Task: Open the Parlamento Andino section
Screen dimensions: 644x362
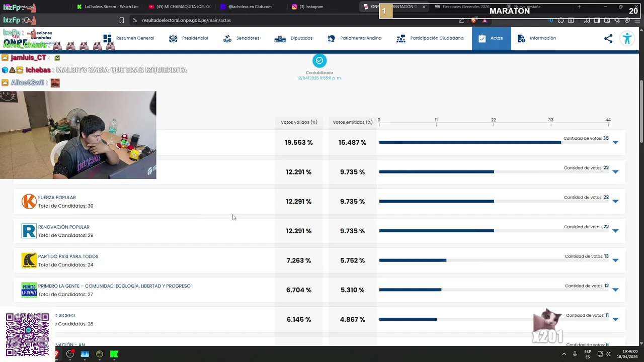Action: (x=354, y=38)
